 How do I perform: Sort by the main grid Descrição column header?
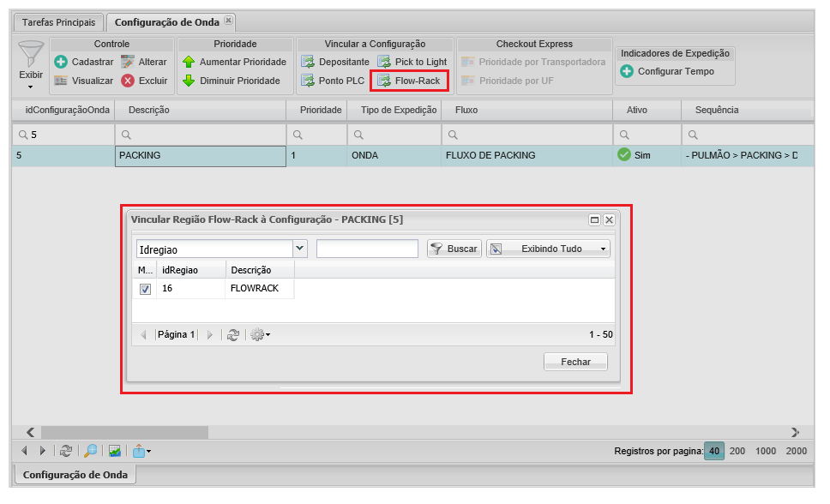tap(200, 110)
